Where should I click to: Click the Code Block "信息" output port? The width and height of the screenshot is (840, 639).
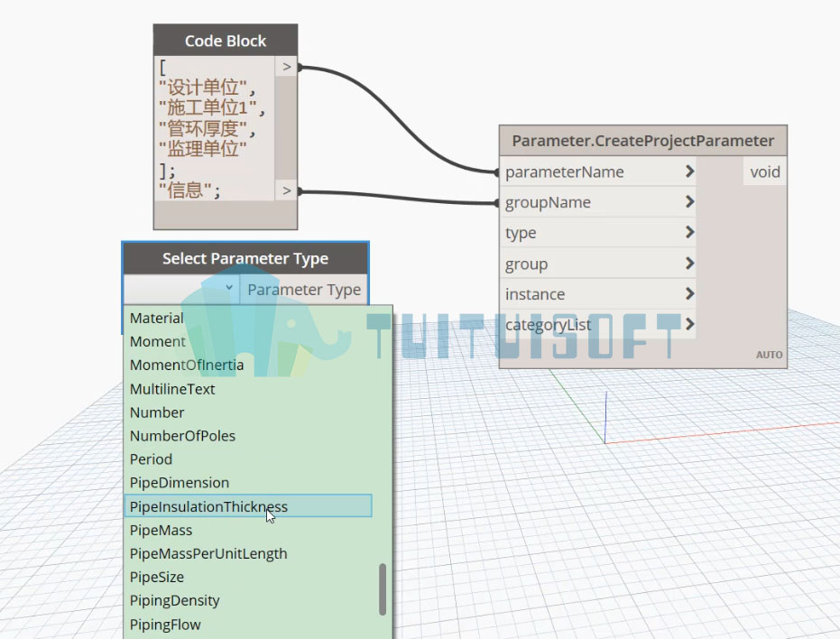tap(287, 190)
